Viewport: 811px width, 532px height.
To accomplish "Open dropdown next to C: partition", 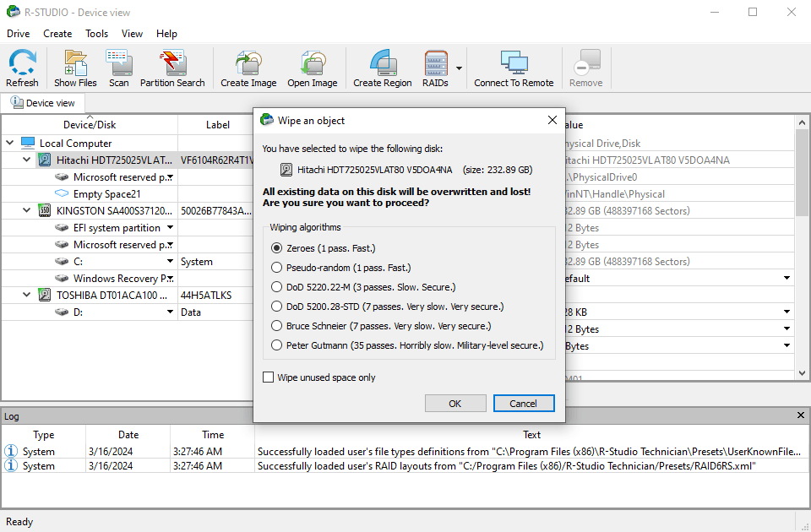I will [x=170, y=262].
